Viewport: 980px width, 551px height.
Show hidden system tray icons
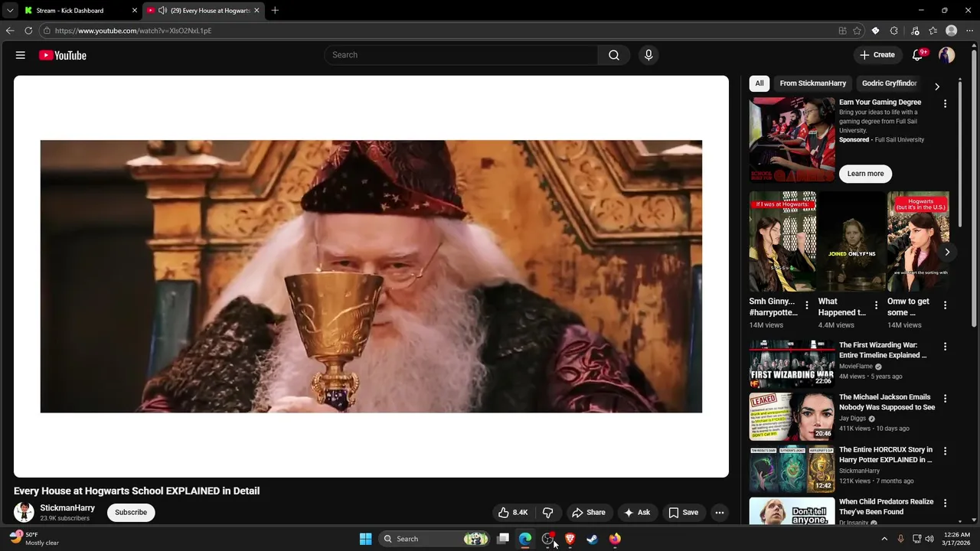click(884, 539)
